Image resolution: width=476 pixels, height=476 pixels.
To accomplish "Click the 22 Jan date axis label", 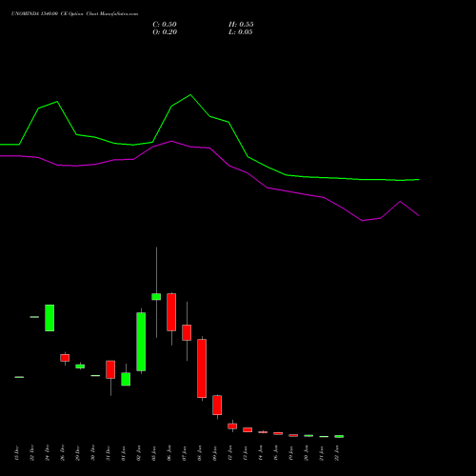I will pyautogui.click(x=336, y=453).
